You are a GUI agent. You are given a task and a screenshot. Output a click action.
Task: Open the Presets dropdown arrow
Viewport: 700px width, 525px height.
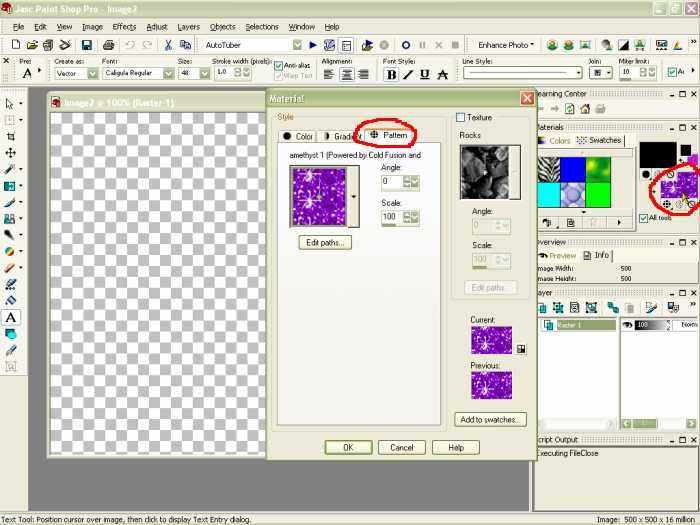pos(39,70)
